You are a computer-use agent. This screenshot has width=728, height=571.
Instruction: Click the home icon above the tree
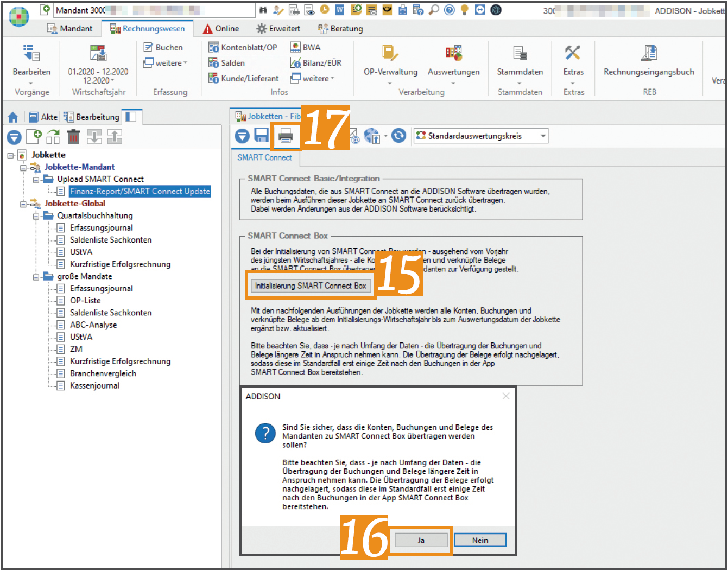(x=13, y=117)
